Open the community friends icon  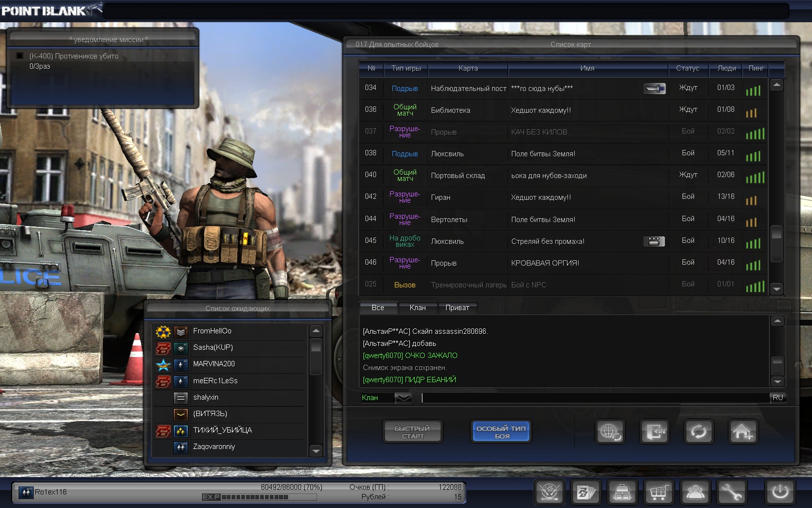coord(695,493)
